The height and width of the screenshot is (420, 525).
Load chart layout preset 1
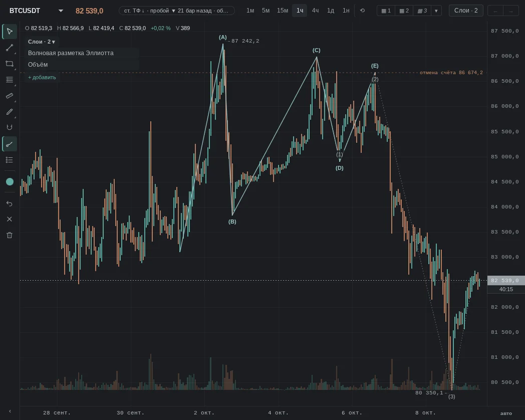(386, 11)
